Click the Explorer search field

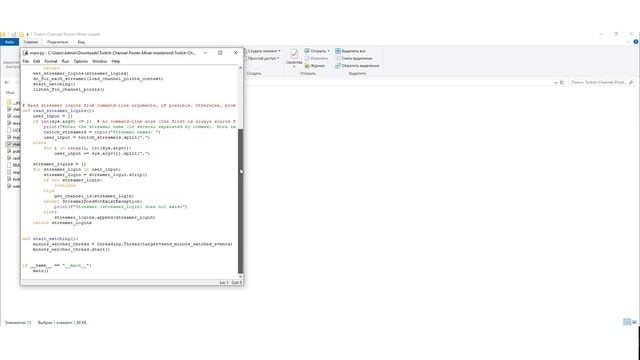pyautogui.click(x=601, y=82)
